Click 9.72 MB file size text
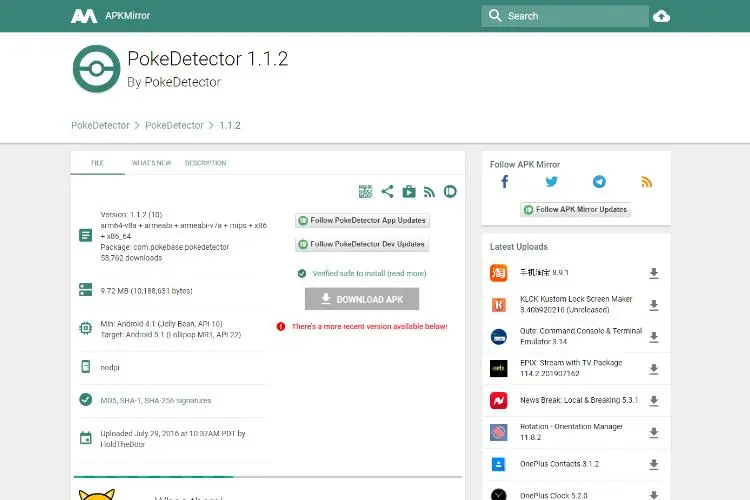 pos(146,291)
